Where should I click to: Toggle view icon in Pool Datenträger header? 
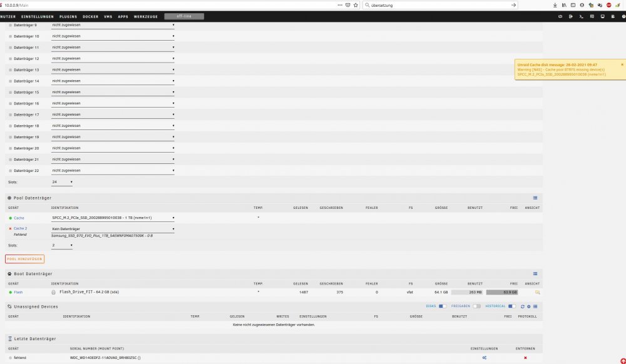pyautogui.click(x=535, y=198)
